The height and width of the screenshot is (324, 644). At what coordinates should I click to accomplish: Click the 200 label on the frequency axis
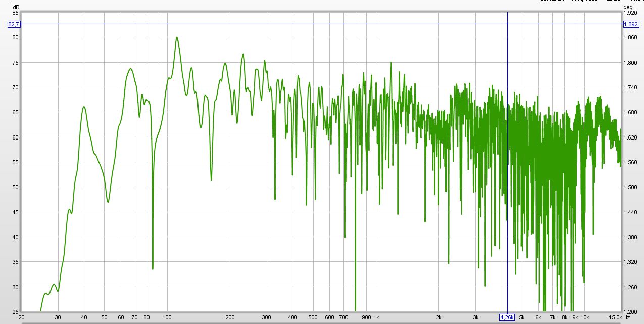[x=230, y=317]
